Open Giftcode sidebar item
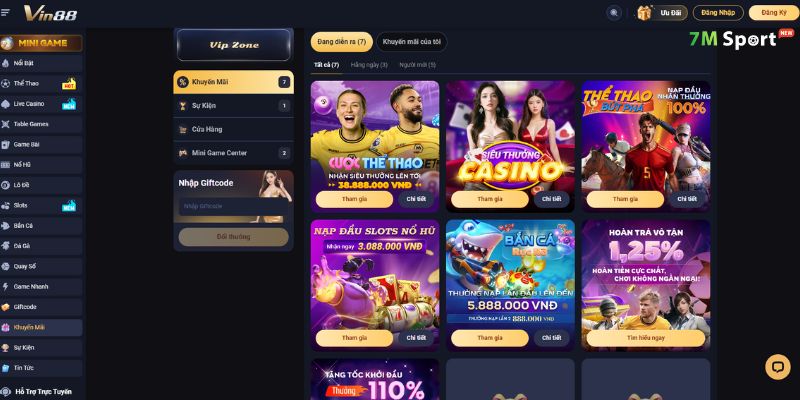 click(x=41, y=307)
